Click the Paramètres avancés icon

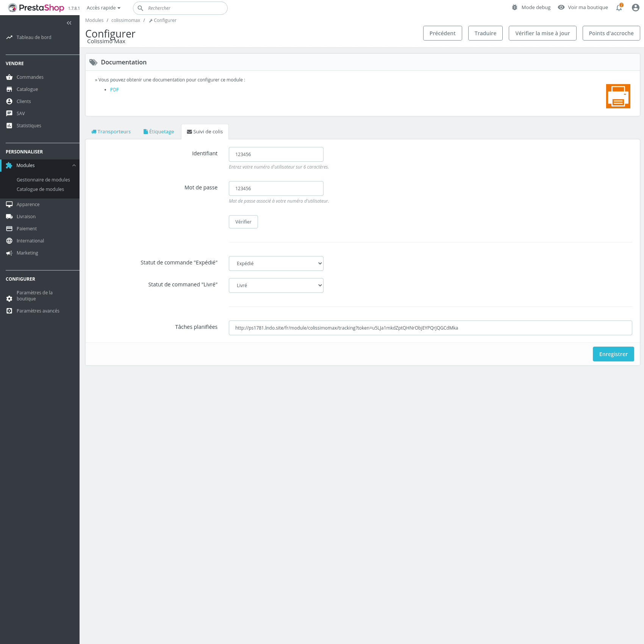pyautogui.click(x=9, y=311)
